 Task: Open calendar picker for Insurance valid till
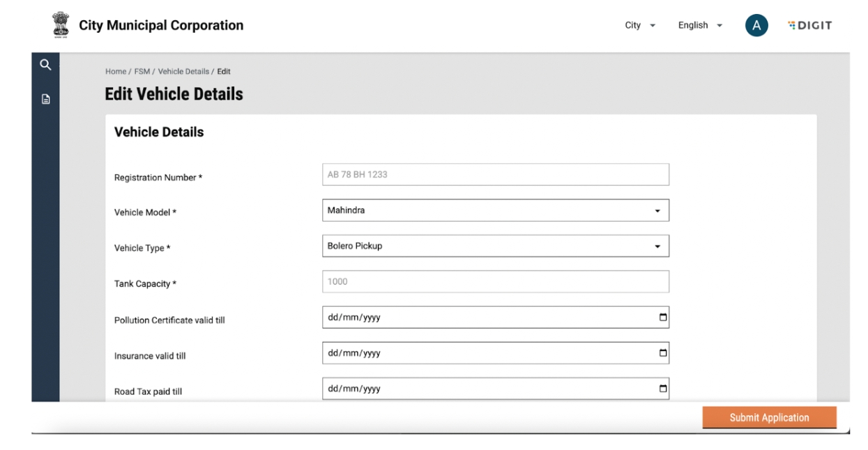662,353
